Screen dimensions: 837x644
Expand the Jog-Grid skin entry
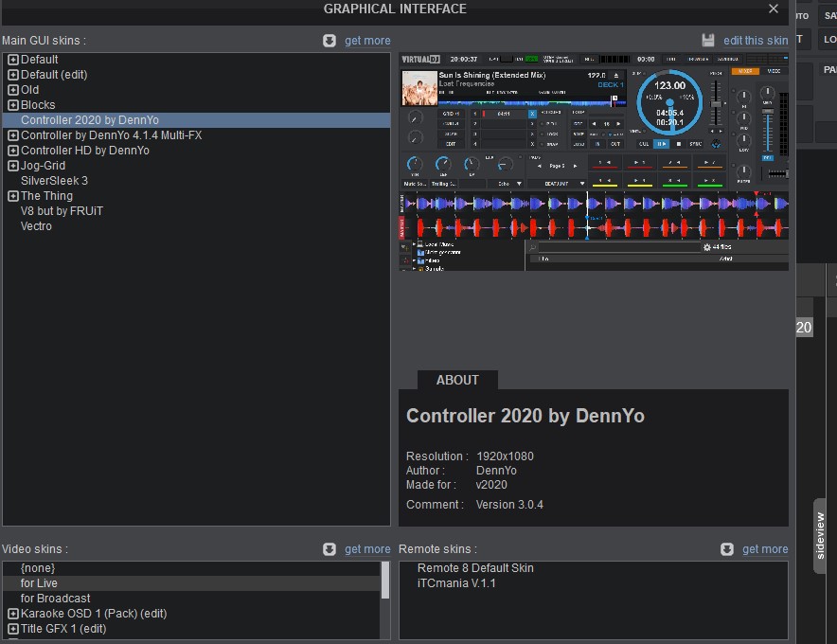pyautogui.click(x=13, y=166)
